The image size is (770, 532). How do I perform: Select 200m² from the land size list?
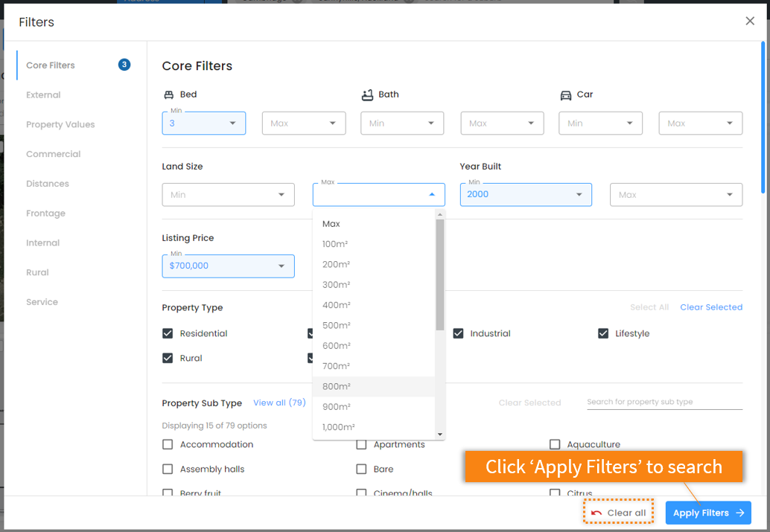point(374,265)
